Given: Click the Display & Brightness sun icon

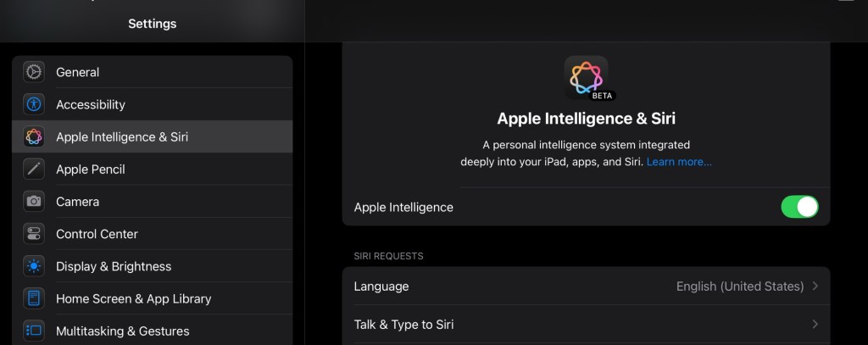Looking at the screenshot, I should click(34, 266).
